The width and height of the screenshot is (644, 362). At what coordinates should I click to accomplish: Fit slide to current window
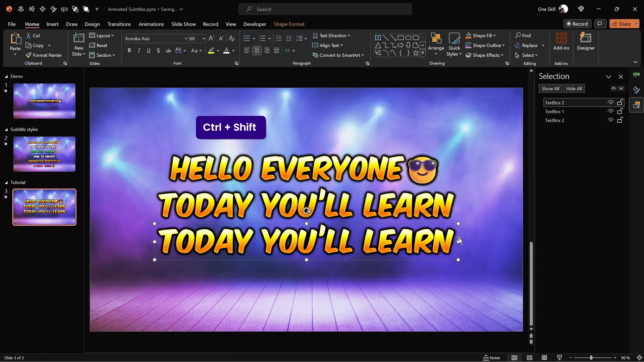click(x=639, y=358)
